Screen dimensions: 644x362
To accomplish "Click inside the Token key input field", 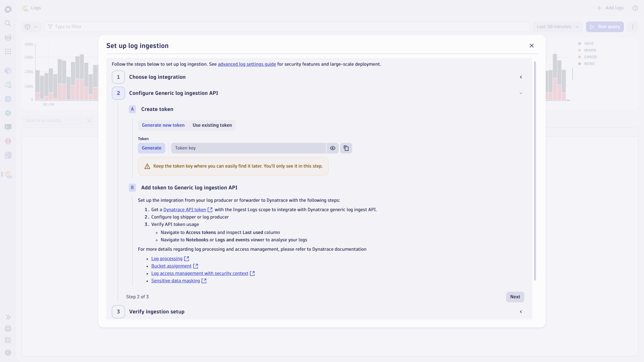I will click(x=248, y=148).
